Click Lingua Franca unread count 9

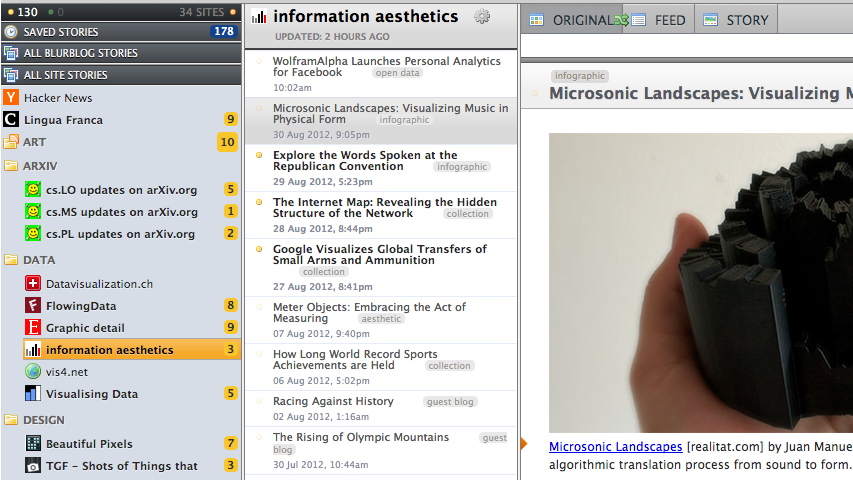coord(231,119)
